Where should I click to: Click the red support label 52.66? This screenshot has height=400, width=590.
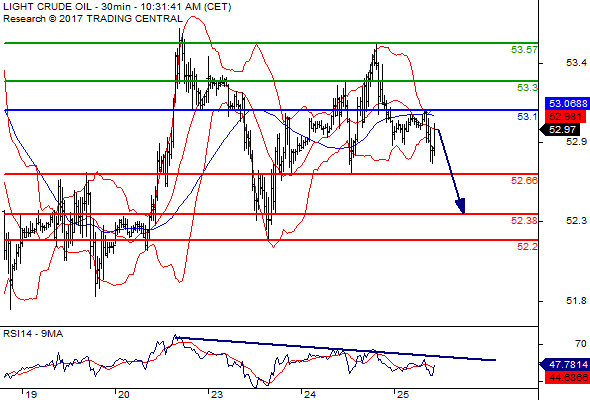(x=524, y=181)
